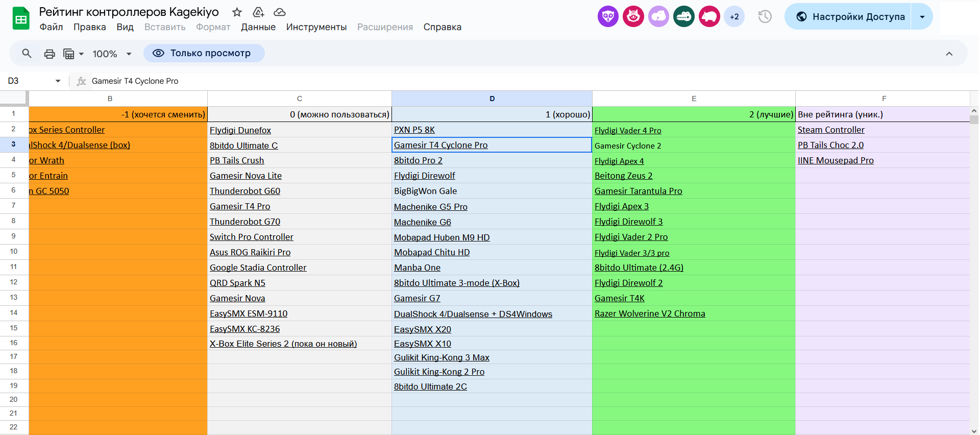Select column F header
The width and height of the screenshot is (980, 435).
[883, 99]
